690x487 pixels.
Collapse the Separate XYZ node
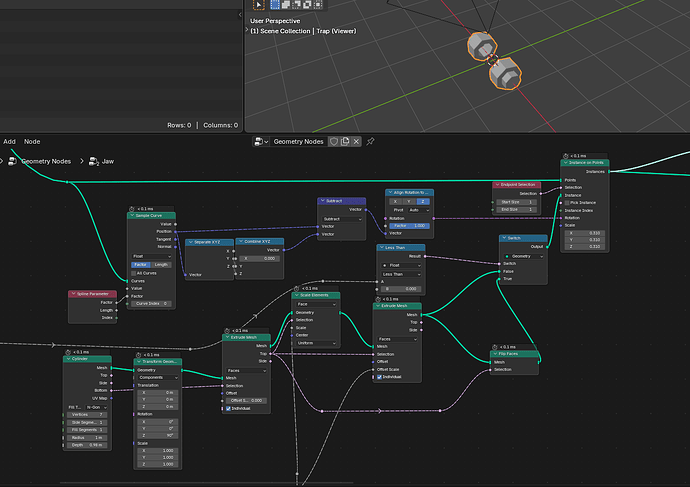point(190,242)
